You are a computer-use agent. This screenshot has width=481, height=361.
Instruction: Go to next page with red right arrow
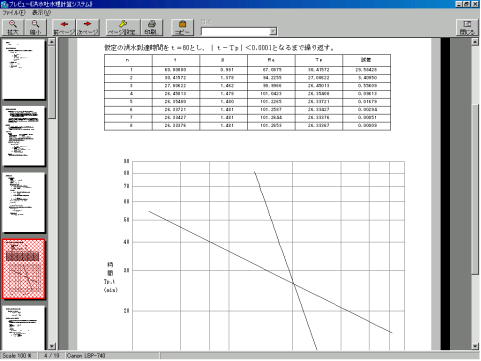[88, 27]
